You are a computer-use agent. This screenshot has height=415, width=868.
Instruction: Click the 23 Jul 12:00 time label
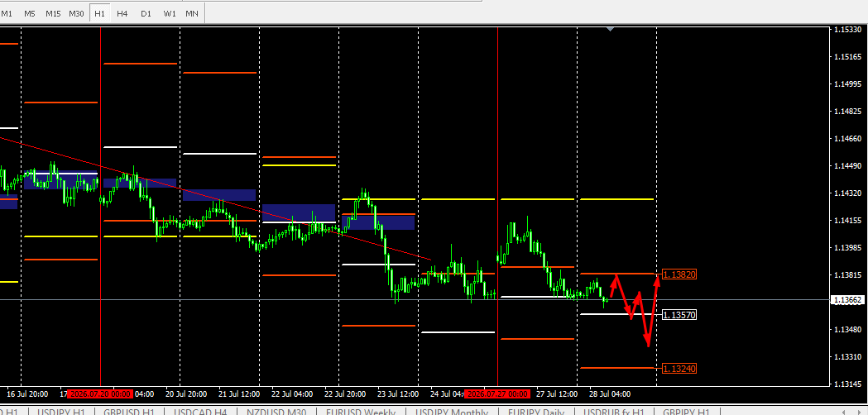tap(399, 394)
